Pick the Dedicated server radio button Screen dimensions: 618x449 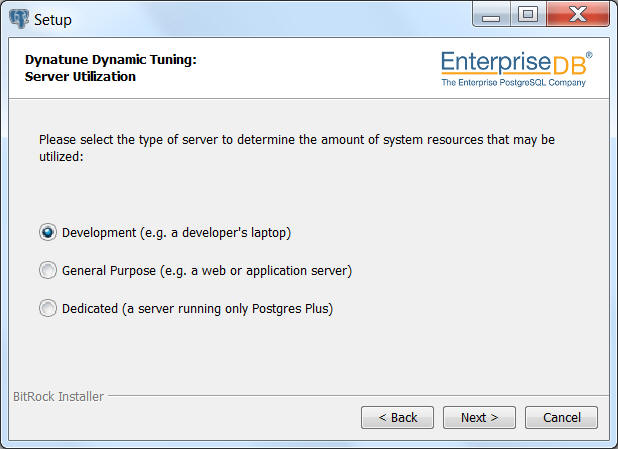(x=48, y=308)
